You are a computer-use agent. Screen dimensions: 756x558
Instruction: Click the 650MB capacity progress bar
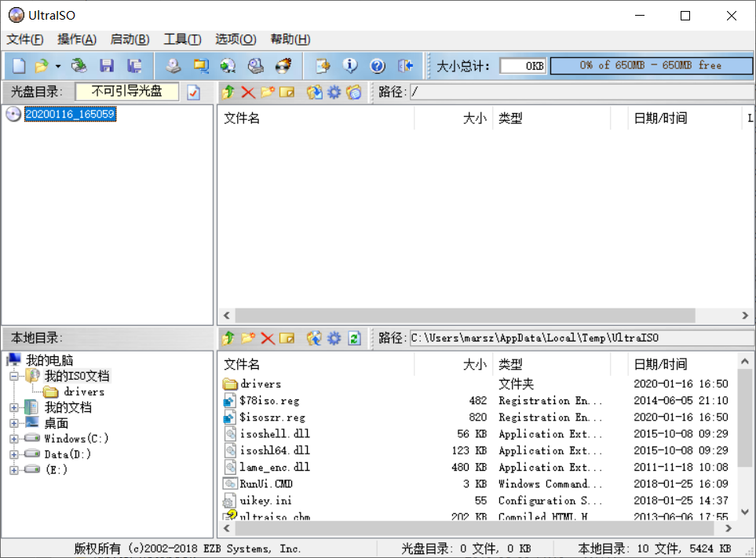click(651, 66)
